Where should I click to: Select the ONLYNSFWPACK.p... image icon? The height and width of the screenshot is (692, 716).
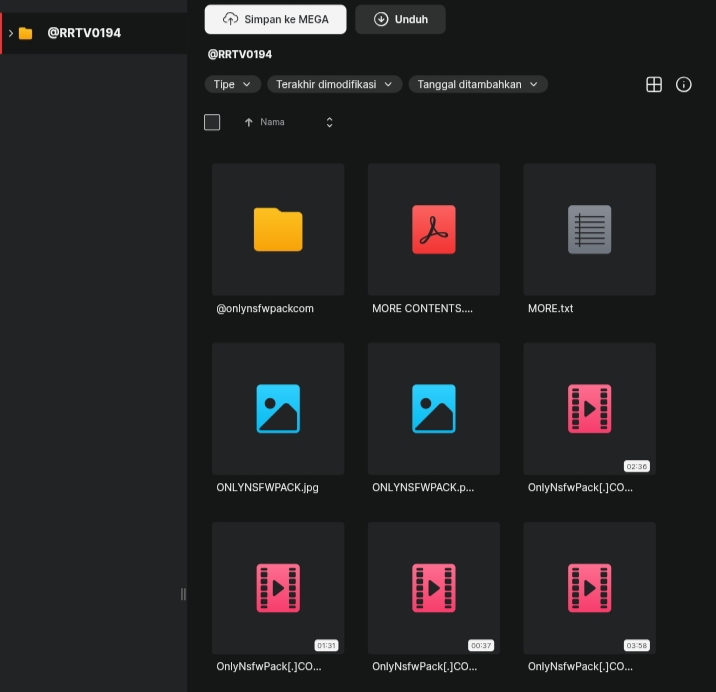(x=434, y=408)
